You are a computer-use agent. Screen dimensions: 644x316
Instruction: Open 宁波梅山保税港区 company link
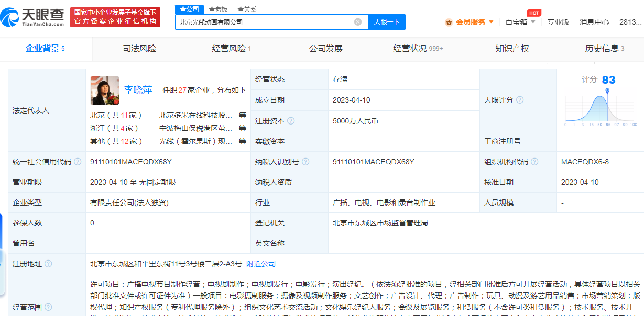(x=195, y=128)
